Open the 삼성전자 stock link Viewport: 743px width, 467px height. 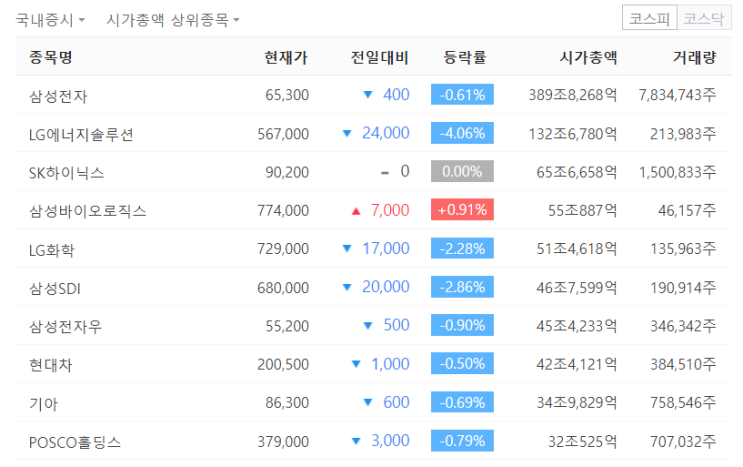pyautogui.click(x=58, y=96)
